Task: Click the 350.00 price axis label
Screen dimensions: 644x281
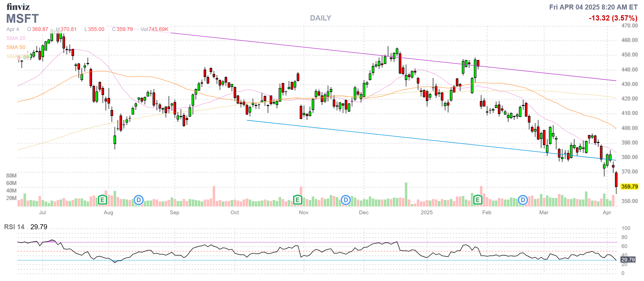Action: click(x=629, y=201)
